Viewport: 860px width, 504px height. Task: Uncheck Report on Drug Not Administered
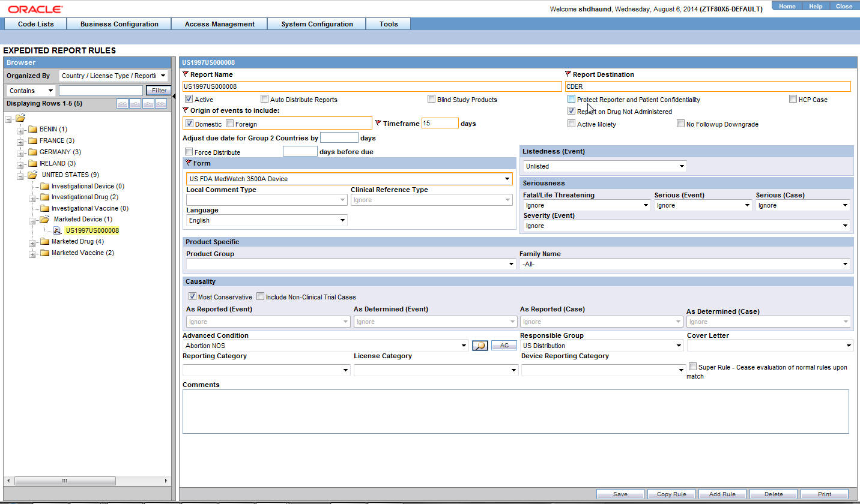click(571, 111)
